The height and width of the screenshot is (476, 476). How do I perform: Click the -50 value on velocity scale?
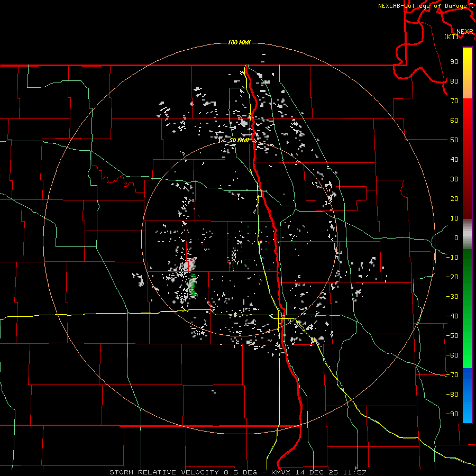click(x=452, y=336)
